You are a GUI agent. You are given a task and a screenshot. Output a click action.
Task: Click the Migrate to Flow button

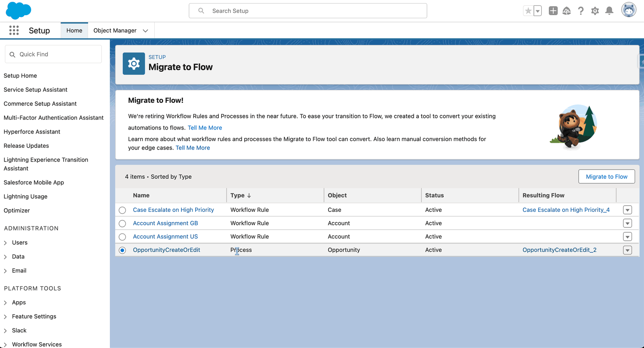click(x=606, y=176)
